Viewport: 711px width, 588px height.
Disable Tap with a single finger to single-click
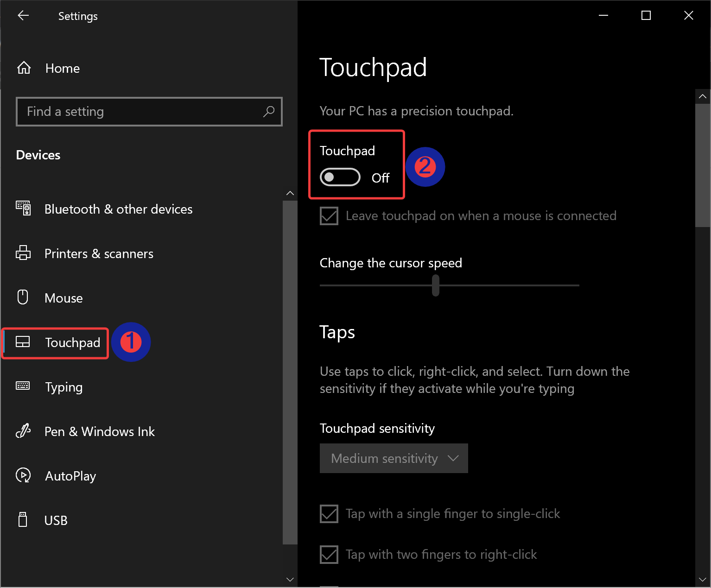pyautogui.click(x=329, y=513)
